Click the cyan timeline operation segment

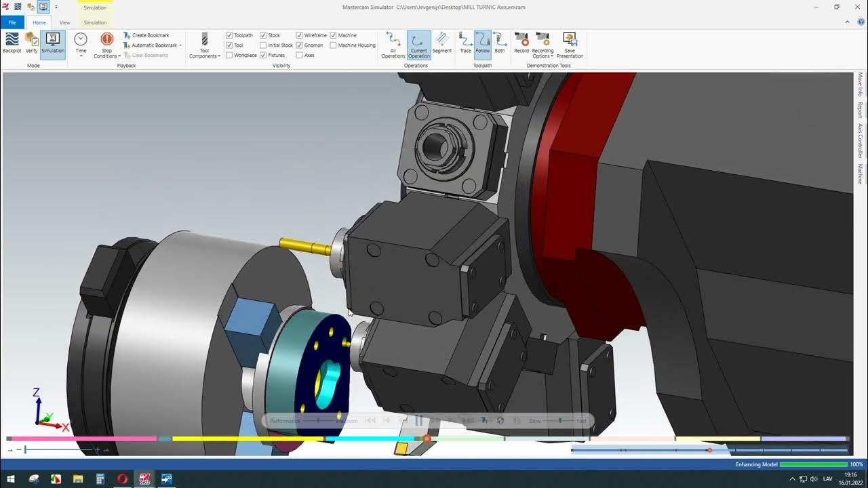[370, 439]
